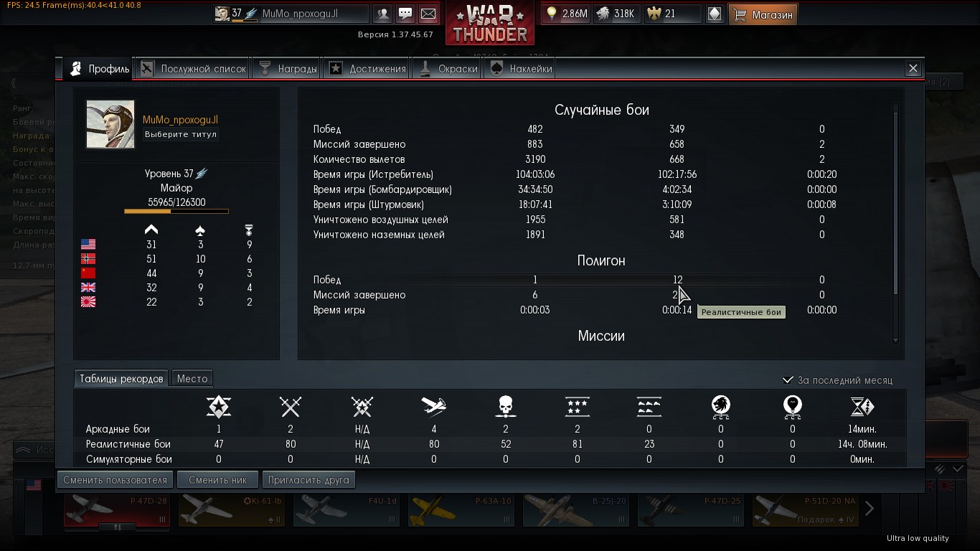
Task: Open the chat speech bubble icon
Action: click(x=405, y=14)
